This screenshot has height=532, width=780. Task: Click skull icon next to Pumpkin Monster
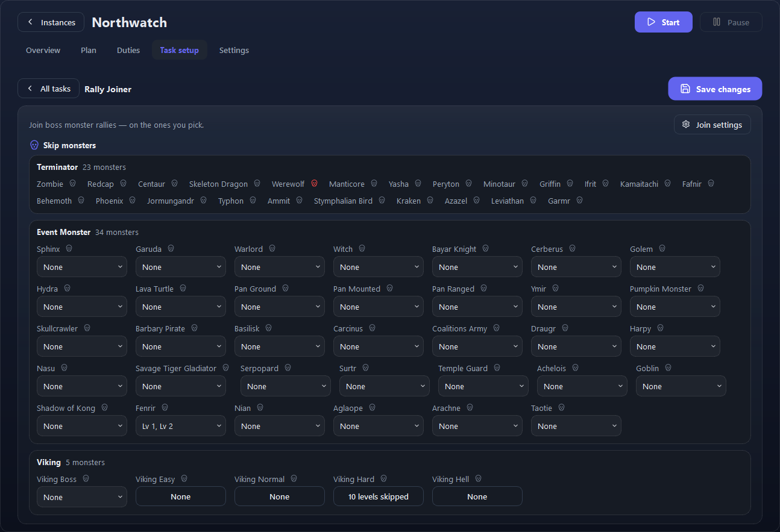tap(700, 289)
